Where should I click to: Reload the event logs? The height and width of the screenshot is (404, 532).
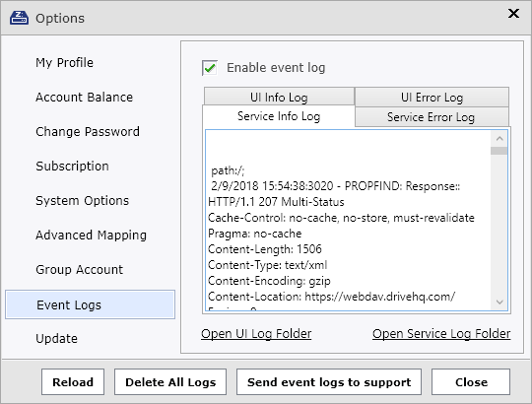(73, 382)
